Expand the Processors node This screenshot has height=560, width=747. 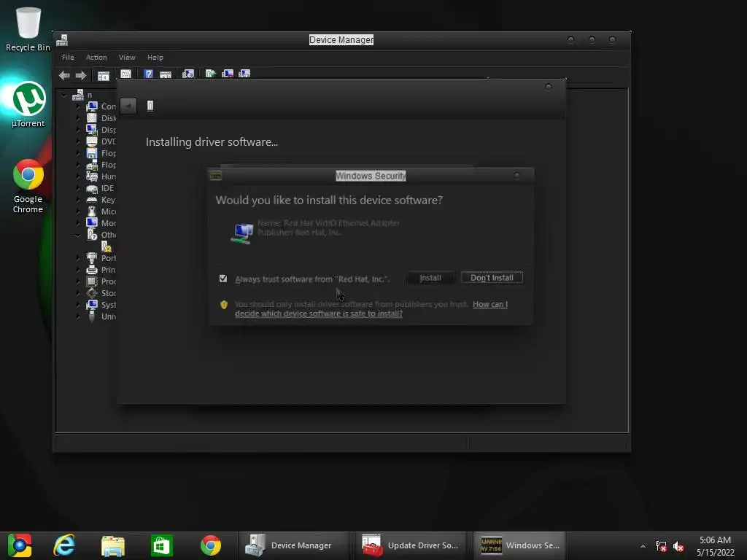78,281
